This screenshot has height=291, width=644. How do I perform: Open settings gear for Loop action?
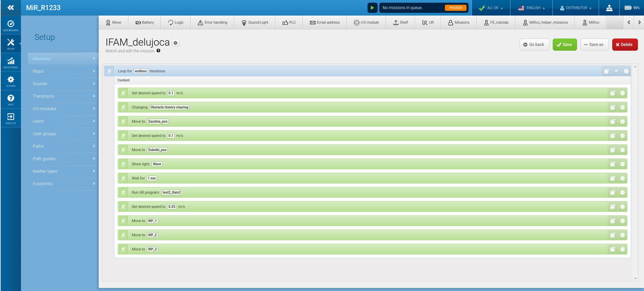[626, 71]
